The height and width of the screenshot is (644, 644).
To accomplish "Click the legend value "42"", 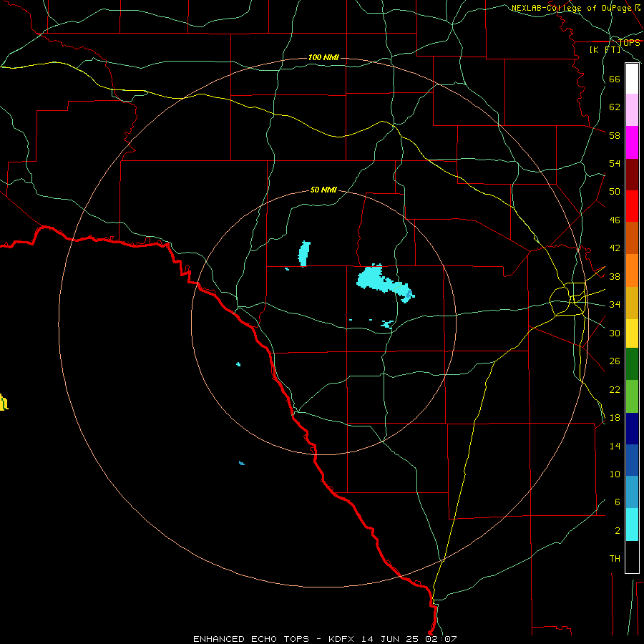I will click(615, 248).
